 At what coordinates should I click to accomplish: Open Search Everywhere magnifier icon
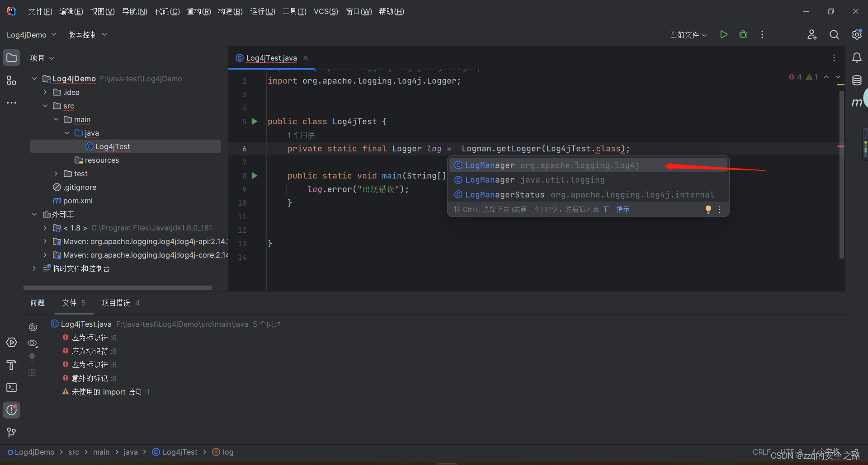[835, 35]
